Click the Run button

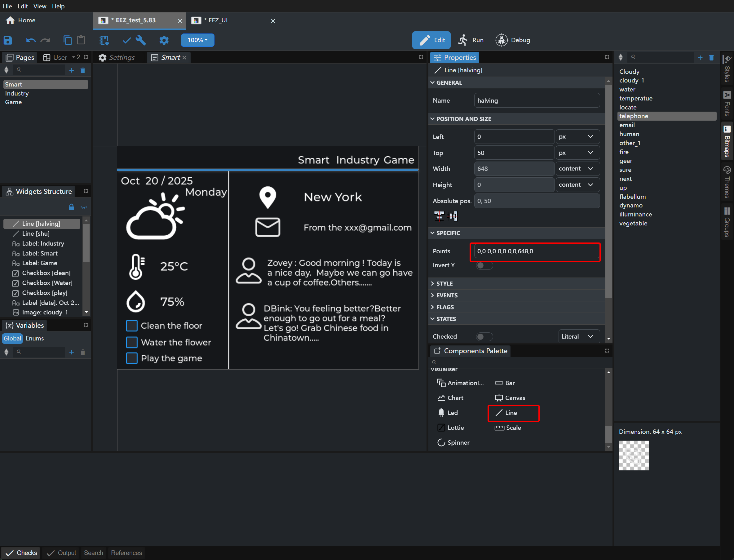[x=471, y=40]
